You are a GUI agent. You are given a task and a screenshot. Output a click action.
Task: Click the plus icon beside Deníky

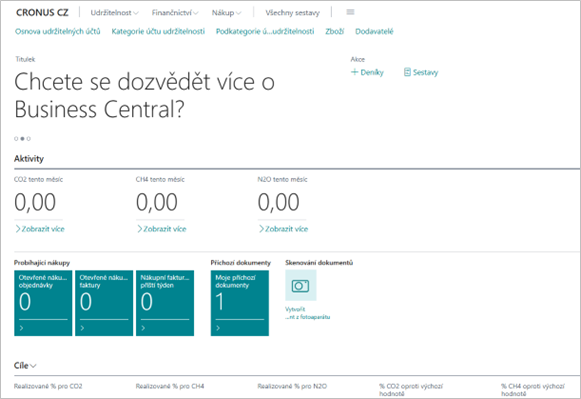pos(355,72)
